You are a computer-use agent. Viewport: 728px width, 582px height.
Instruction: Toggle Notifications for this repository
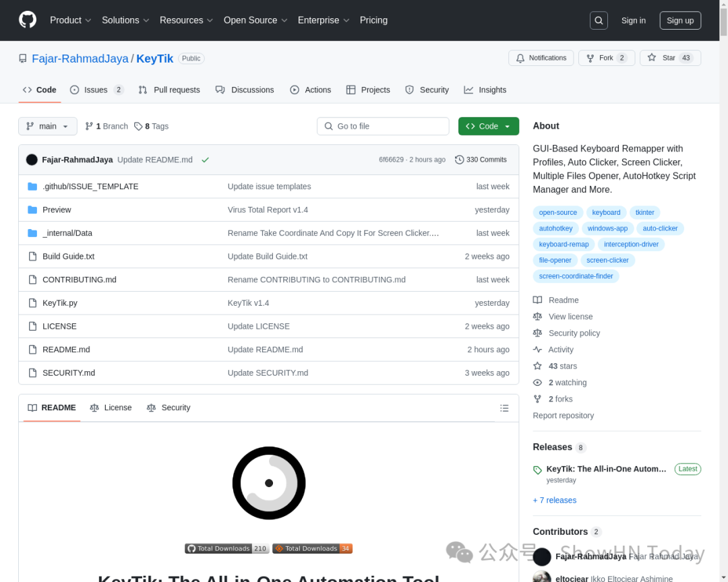click(541, 58)
